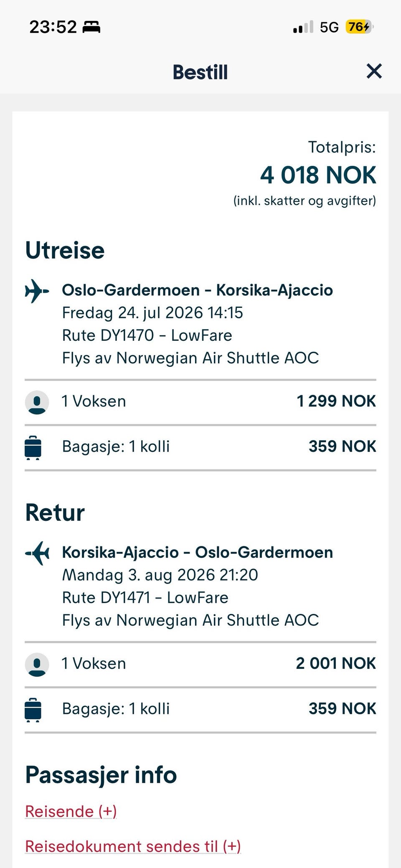The image size is (401, 868).
Task: Tap the suitcase icon for return baggage
Action: pyautogui.click(x=33, y=710)
